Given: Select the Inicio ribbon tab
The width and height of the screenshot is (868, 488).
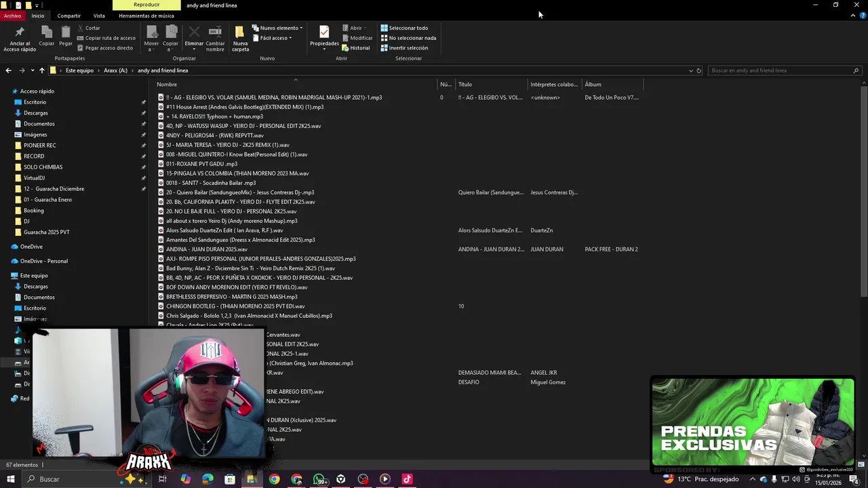Looking at the screenshot, I should [38, 16].
